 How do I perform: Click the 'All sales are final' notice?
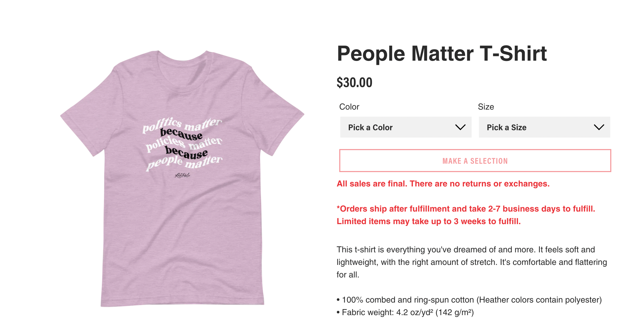443,184
